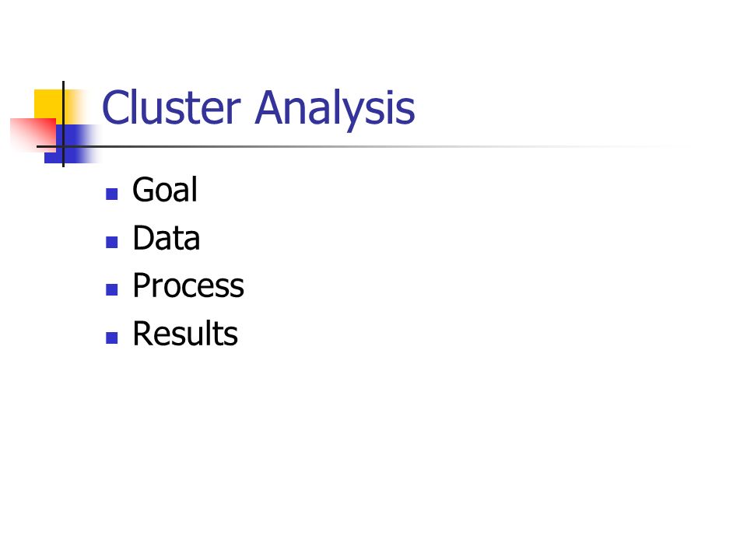Select the "Goal" bullet text

[x=165, y=190]
